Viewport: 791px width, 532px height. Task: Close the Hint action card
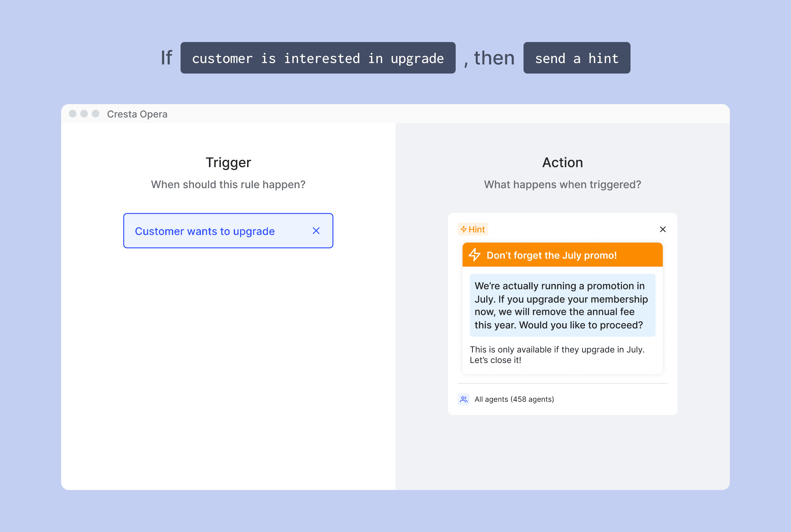(662, 229)
